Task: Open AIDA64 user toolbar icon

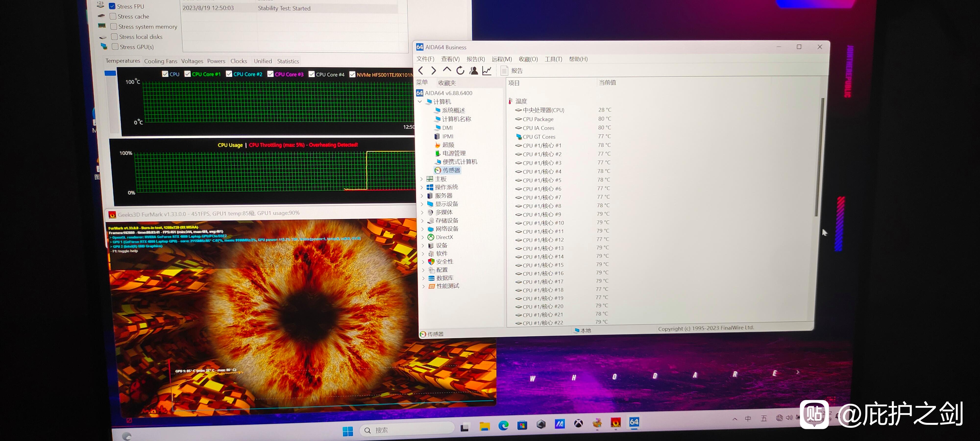Action: pos(474,70)
